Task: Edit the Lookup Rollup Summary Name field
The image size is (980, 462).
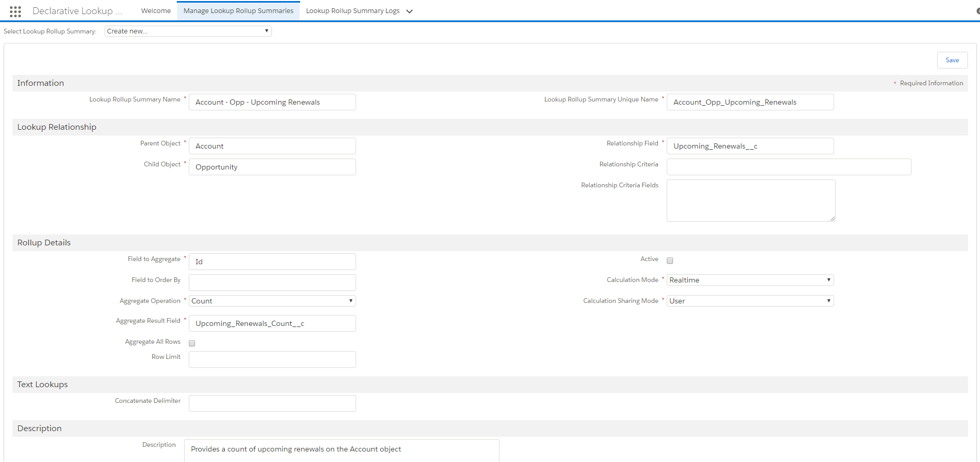Action: tap(272, 102)
